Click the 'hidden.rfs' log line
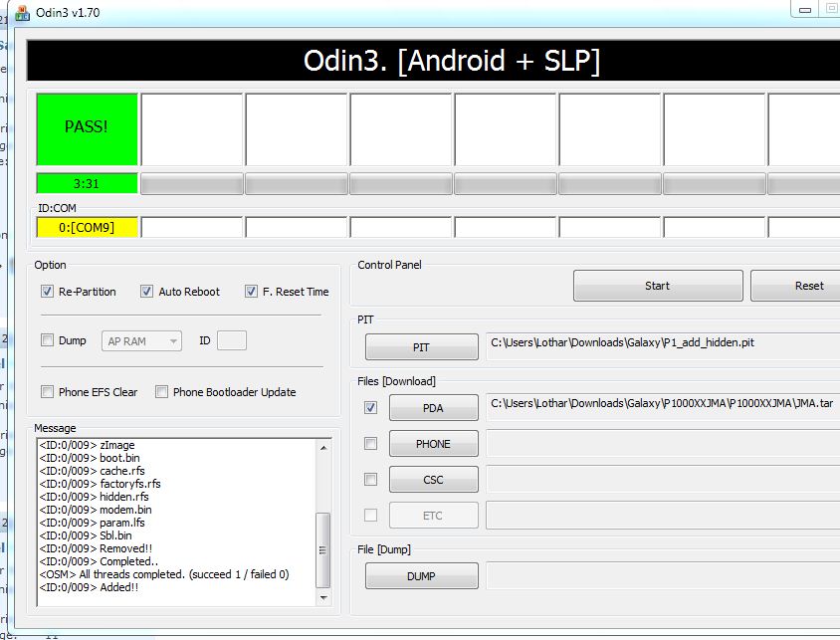840x640 pixels. (x=94, y=497)
